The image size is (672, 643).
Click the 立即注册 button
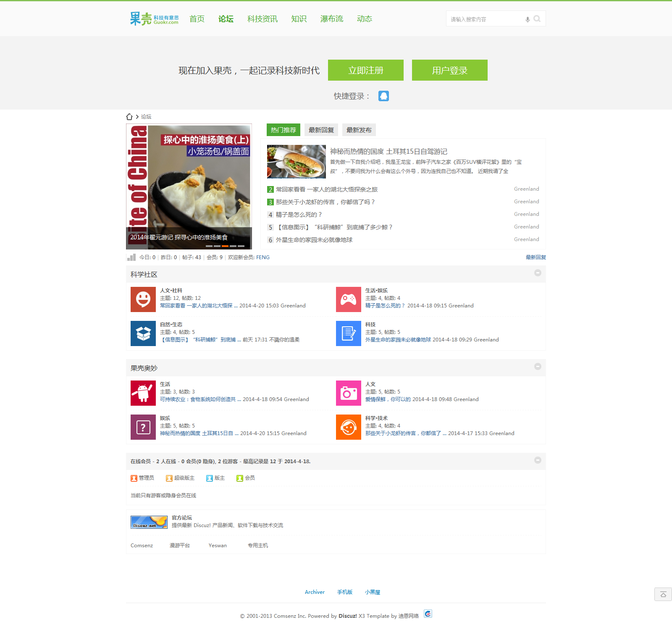point(366,70)
